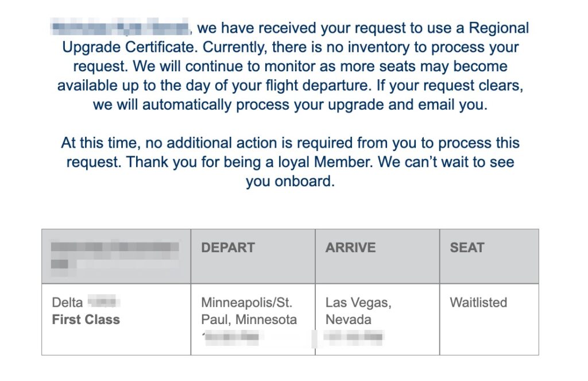Click the "Delta" flight label

pos(67,302)
